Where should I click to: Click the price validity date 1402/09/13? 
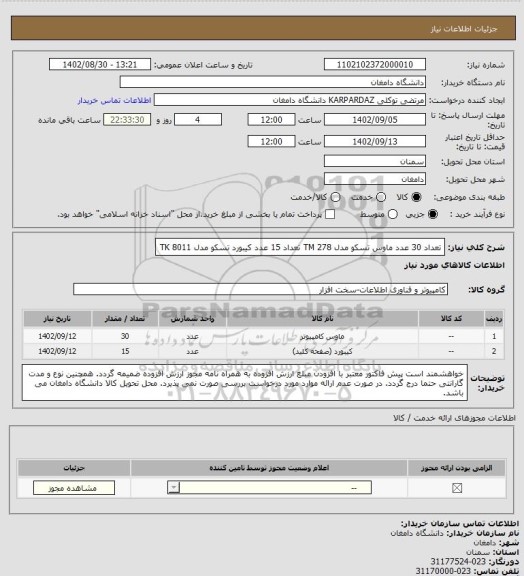click(375, 141)
